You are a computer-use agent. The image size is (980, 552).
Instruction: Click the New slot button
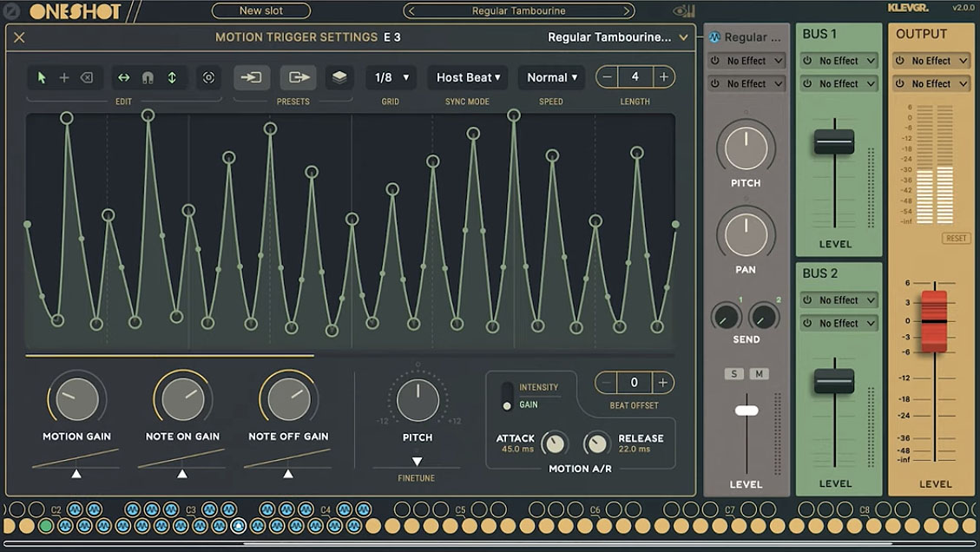[x=261, y=10]
